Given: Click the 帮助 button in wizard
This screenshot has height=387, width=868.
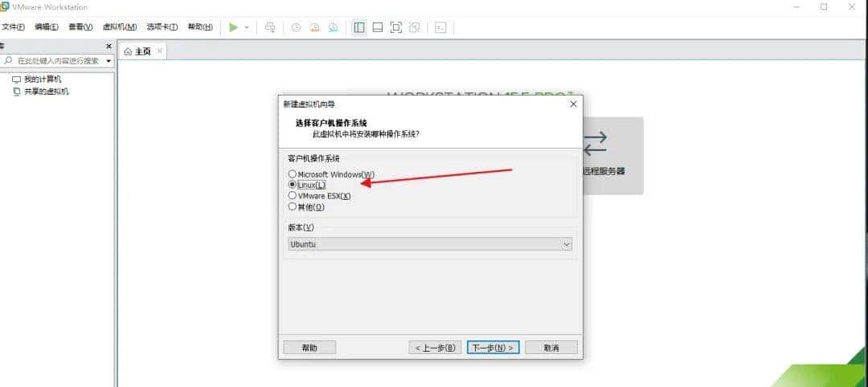Looking at the screenshot, I should click(x=309, y=347).
